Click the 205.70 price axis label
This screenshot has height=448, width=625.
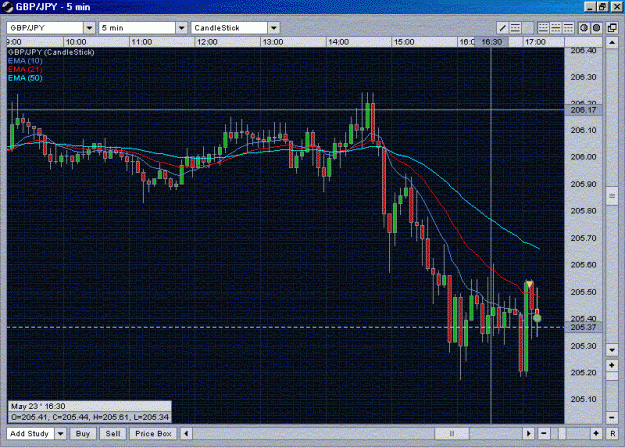point(584,238)
